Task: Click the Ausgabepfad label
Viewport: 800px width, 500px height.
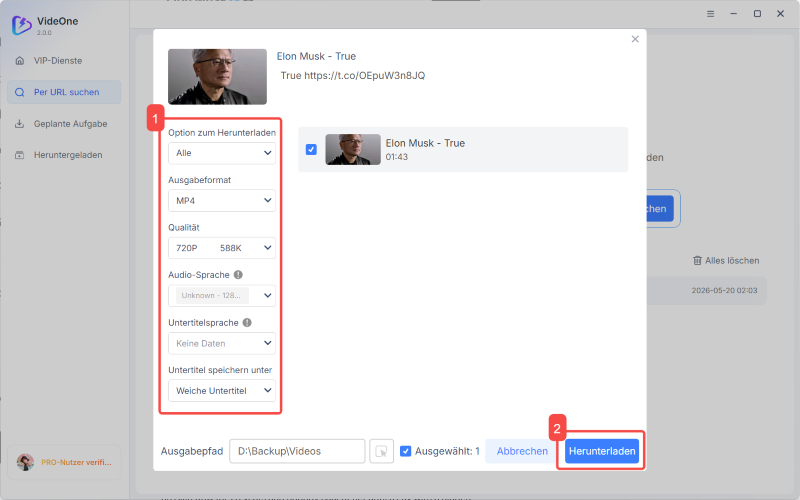Action: [x=192, y=451]
